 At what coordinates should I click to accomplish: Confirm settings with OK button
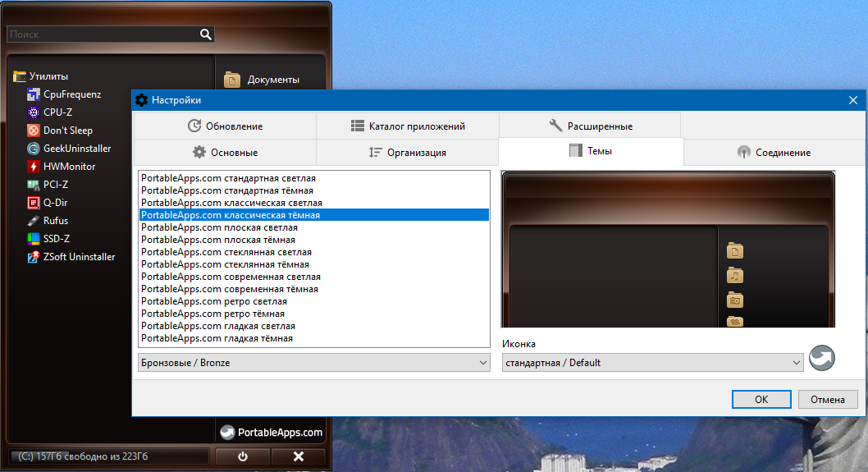pyautogui.click(x=761, y=400)
